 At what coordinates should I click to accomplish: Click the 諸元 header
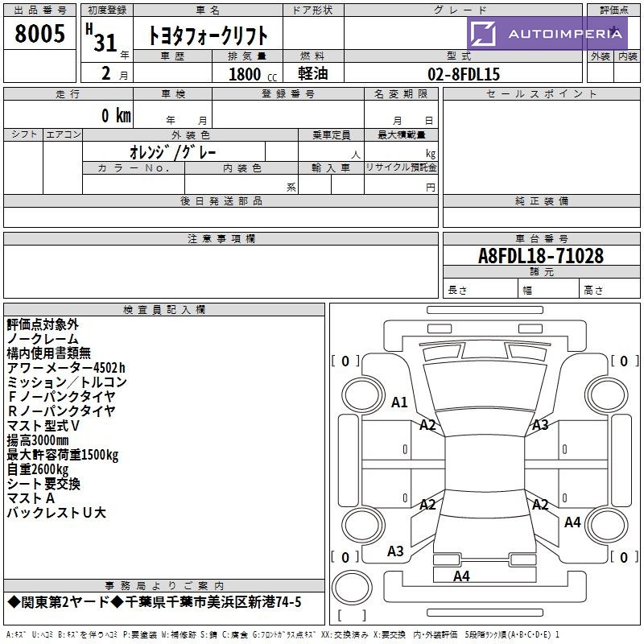coord(541,272)
